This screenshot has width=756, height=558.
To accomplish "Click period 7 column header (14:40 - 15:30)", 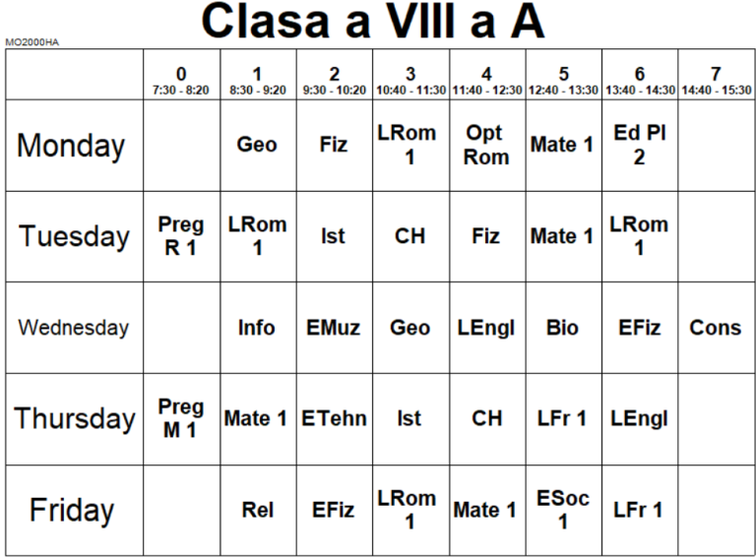I will (716, 80).
